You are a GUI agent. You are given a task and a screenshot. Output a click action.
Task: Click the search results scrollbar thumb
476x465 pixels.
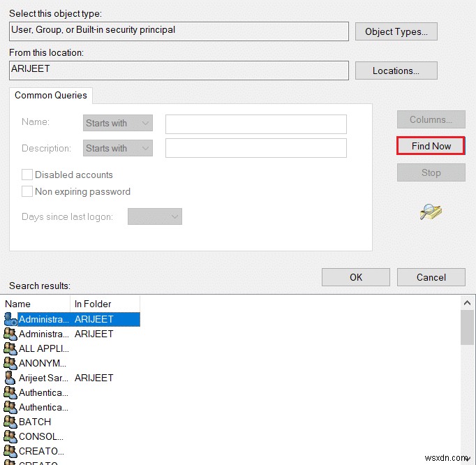coord(467,327)
